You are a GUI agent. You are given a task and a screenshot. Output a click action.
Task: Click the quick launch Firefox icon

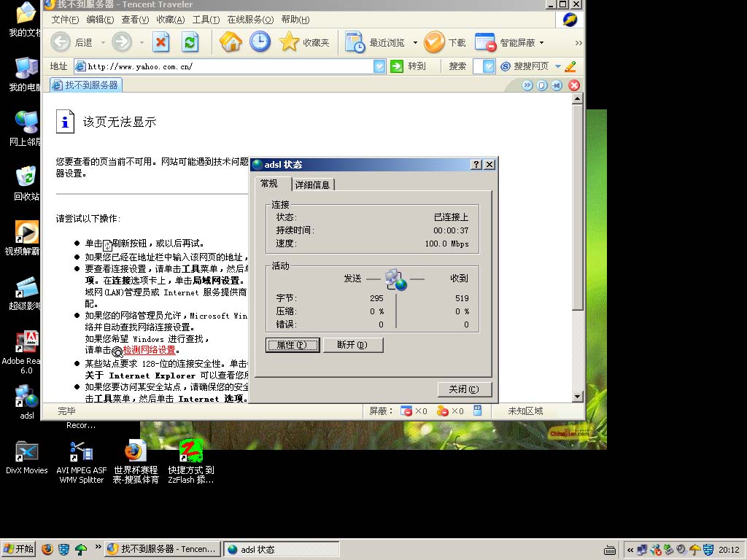click(47, 550)
